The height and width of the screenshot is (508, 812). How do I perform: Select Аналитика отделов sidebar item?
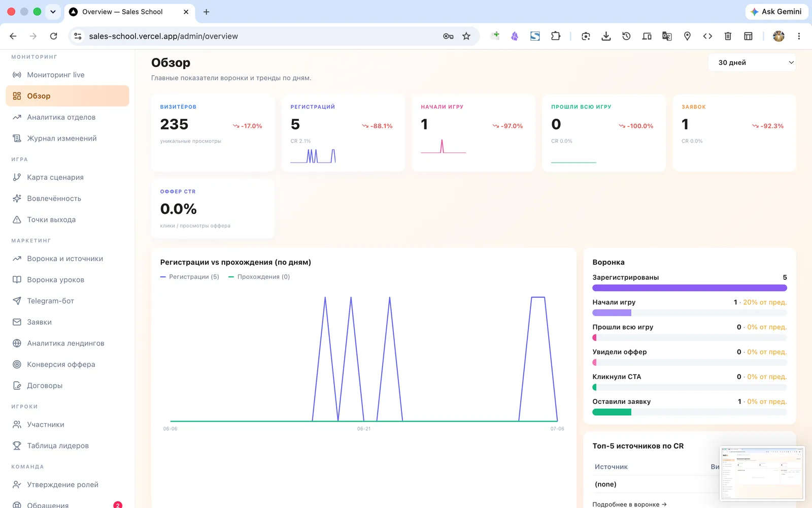click(67, 117)
